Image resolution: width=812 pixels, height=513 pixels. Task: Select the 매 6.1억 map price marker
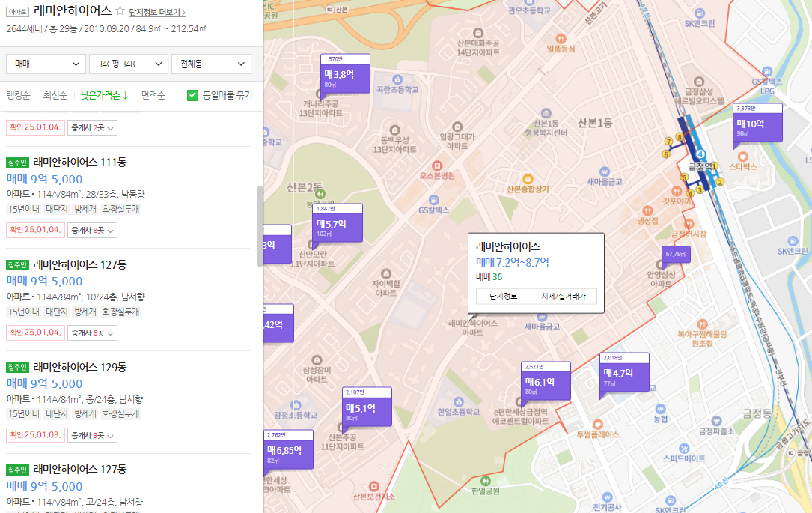click(546, 382)
